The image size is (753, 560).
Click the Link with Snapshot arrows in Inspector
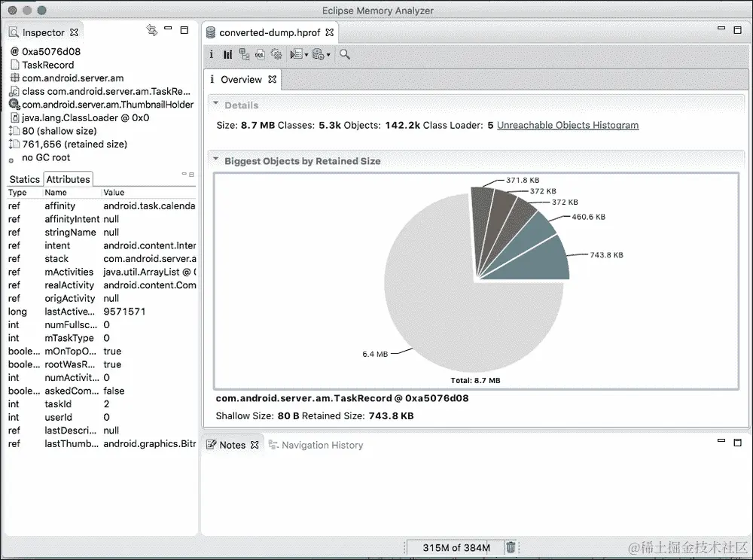point(152,30)
